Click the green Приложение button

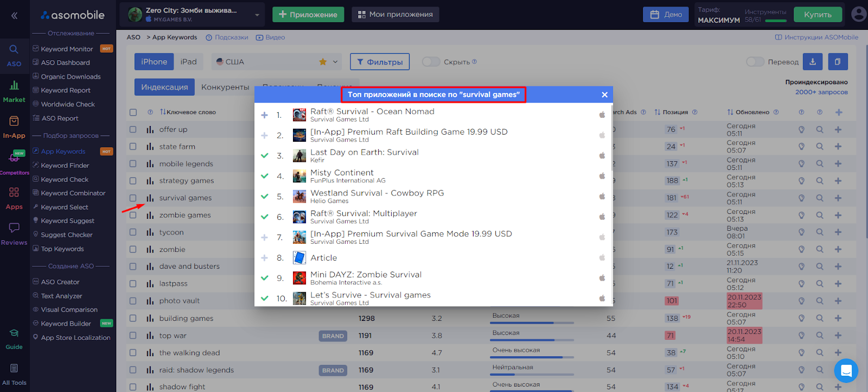coord(308,15)
